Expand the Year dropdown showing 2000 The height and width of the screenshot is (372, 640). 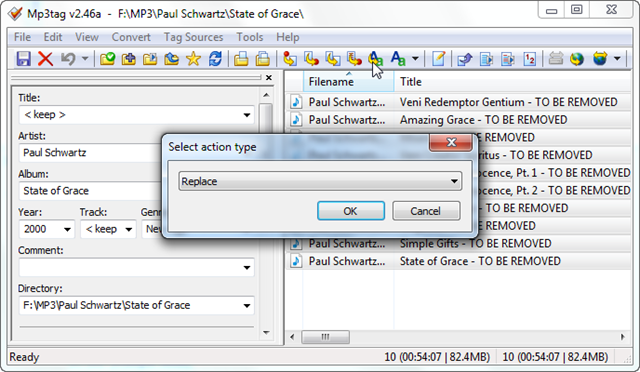coord(67,229)
